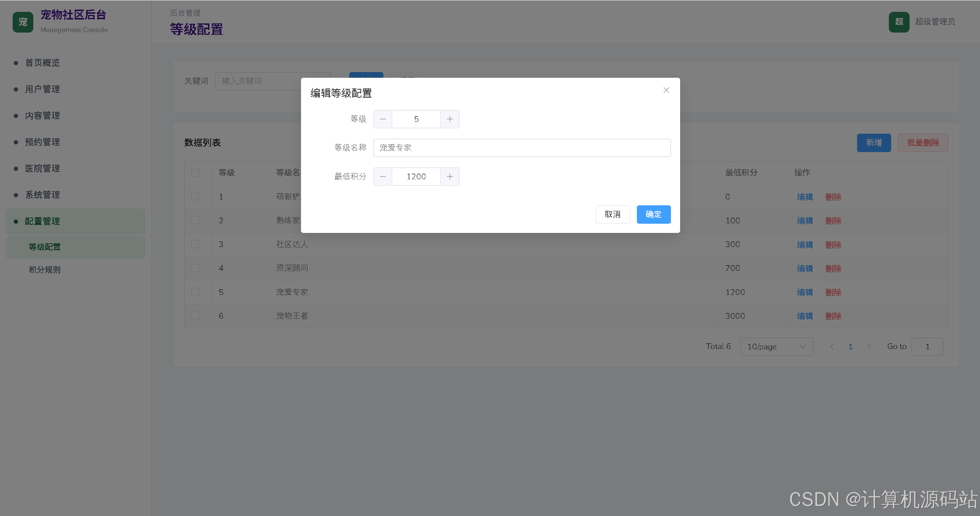Click 后台管理 breadcrumb text

185,13
